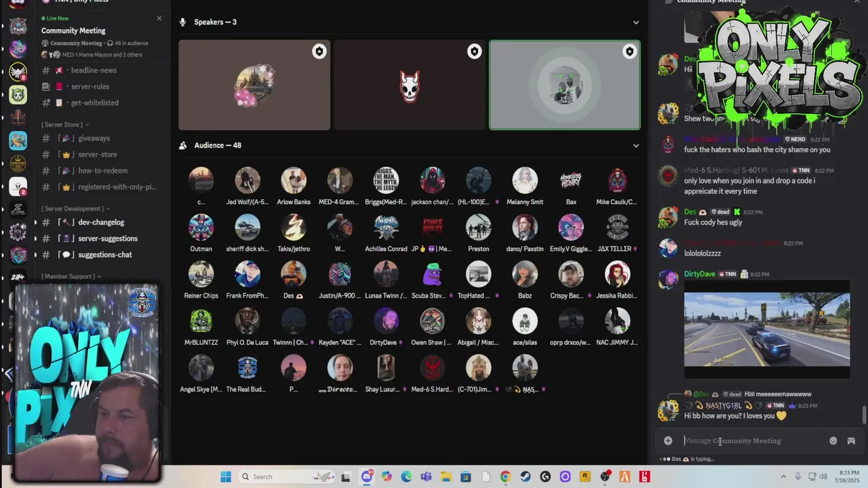Open DirtyDave's police car image in chat
Screen dimensions: 868x488
767,330
